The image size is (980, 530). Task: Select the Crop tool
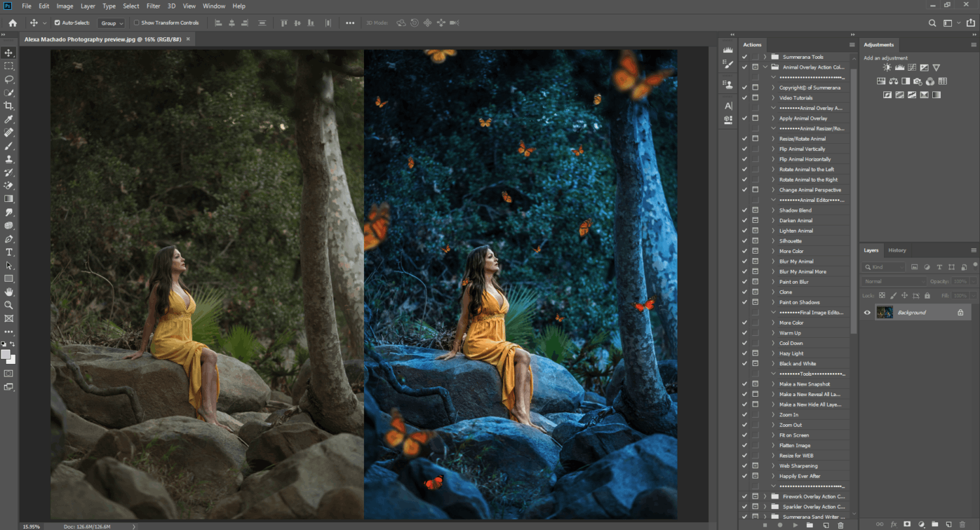click(x=9, y=105)
